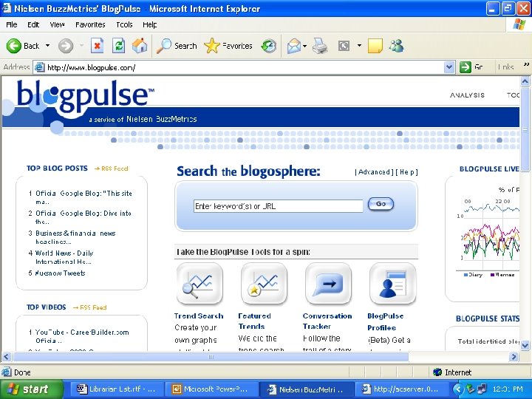Expand hidden tray icons arrow
The height and width of the screenshot is (399, 532).
tap(458, 389)
